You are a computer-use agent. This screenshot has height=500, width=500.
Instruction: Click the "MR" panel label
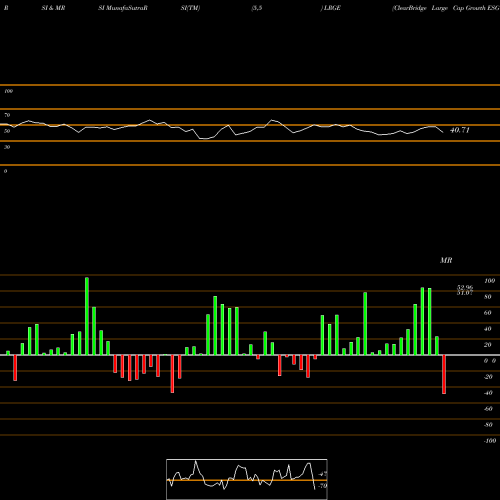coord(446,260)
